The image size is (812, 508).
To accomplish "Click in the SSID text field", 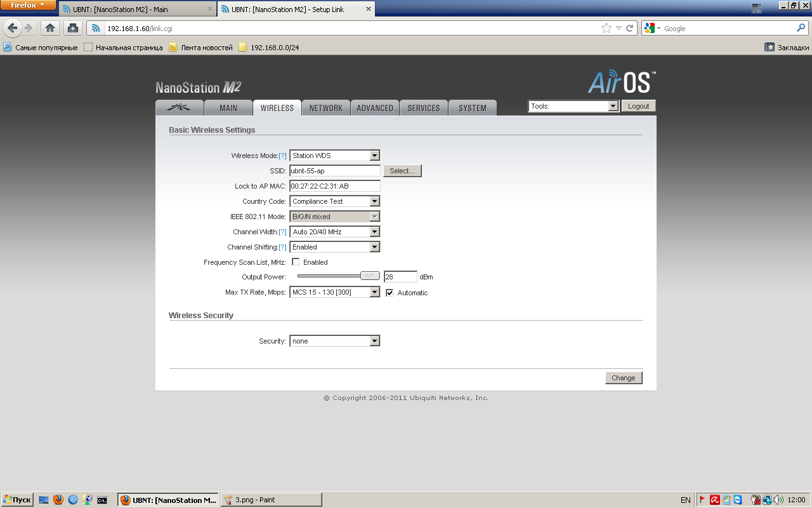I will (335, 171).
